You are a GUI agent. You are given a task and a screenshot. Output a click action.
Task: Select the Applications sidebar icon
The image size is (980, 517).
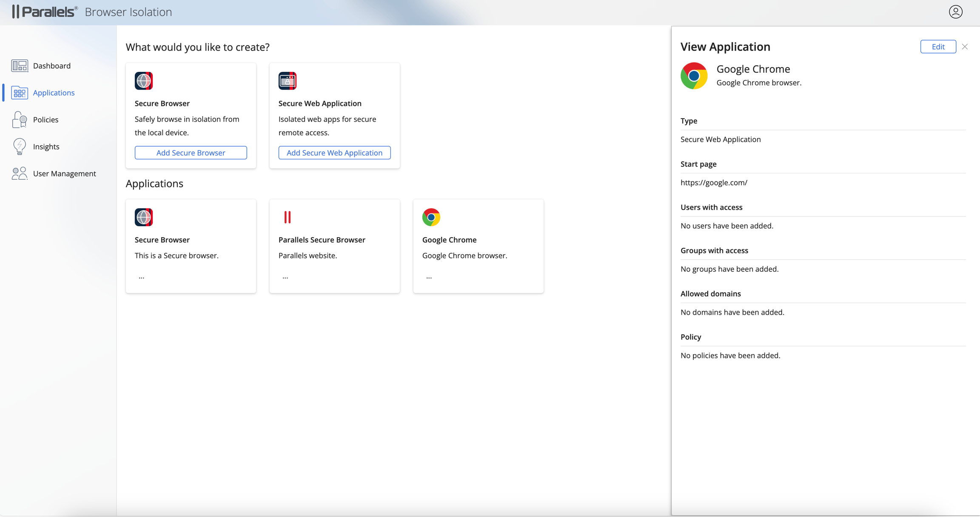tap(20, 93)
